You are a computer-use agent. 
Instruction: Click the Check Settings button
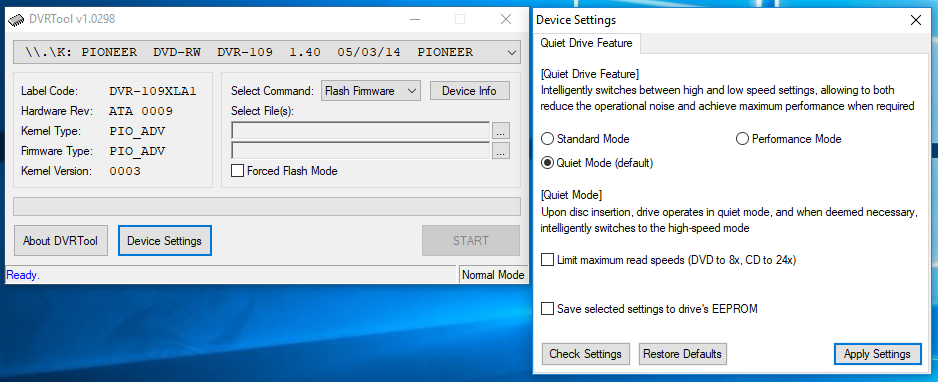click(x=586, y=354)
